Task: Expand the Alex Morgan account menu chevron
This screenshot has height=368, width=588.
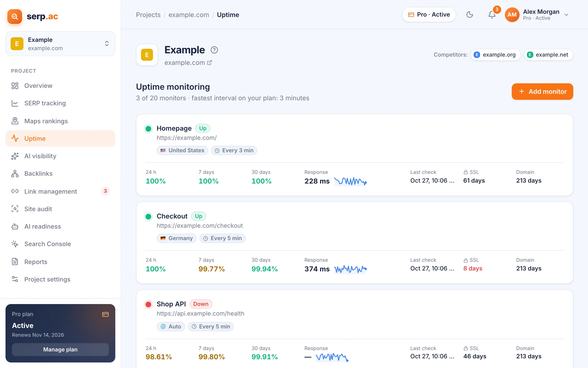Action: pos(566,14)
